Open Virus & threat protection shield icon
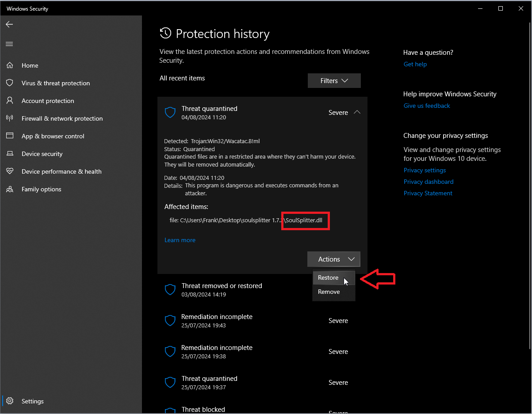Viewport: 532px width, 414px height. tap(10, 83)
